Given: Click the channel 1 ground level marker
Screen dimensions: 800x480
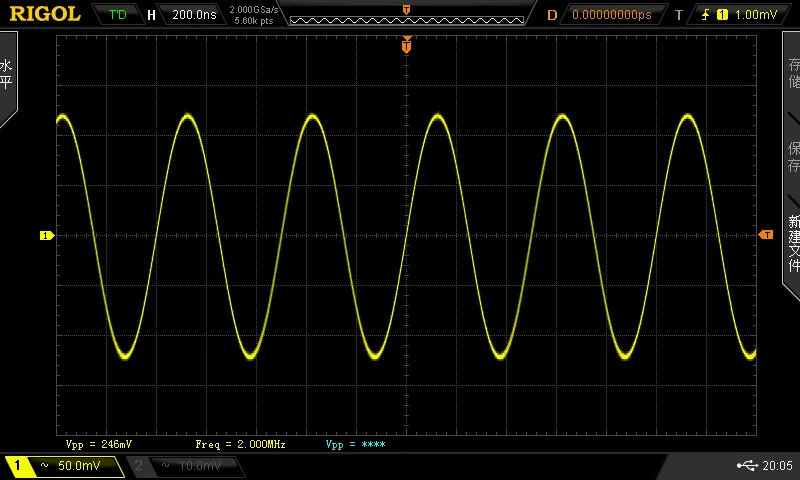Looking at the screenshot, I should 47,235.
